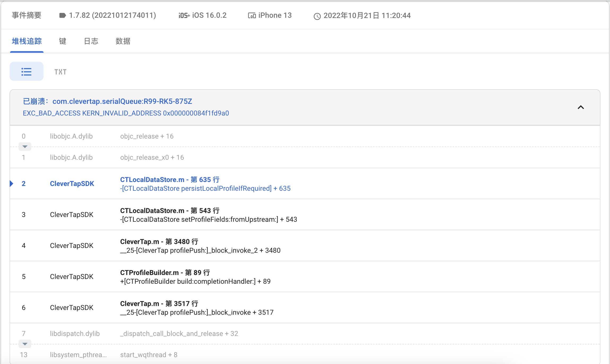Image resolution: width=610 pixels, height=364 pixels.
Task: Click the iPhone 13 device icon
Action: click(x=252, y=16)
